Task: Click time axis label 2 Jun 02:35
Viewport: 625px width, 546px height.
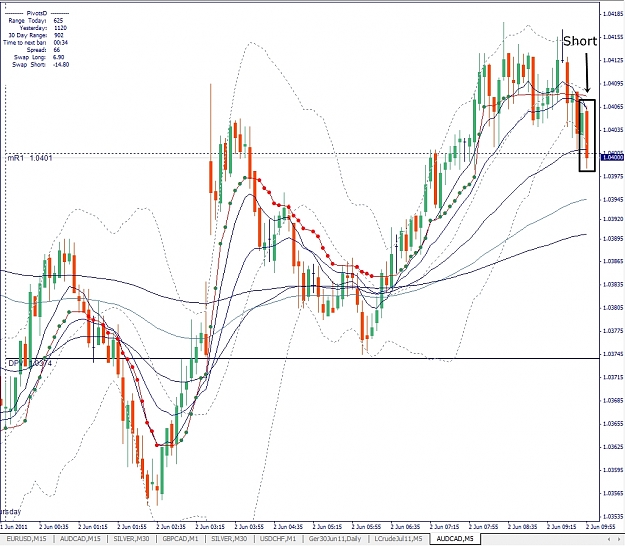Action: (x=171, y=526)
